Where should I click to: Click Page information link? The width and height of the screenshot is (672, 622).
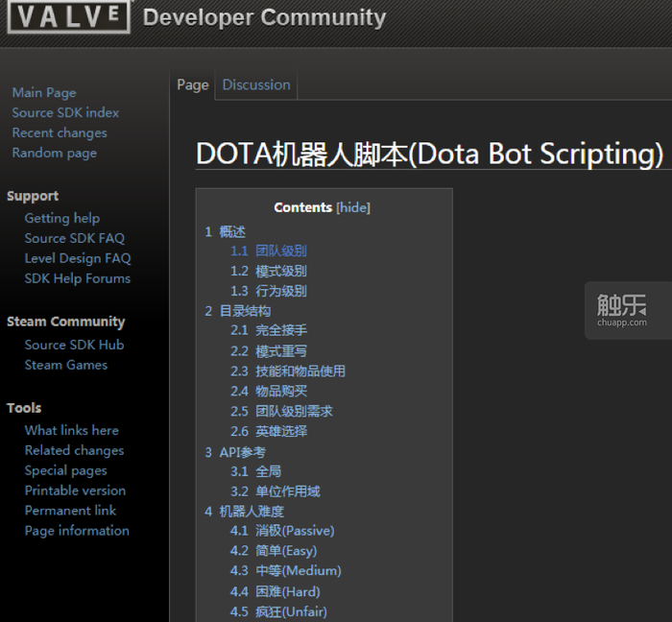coord(77,531)
